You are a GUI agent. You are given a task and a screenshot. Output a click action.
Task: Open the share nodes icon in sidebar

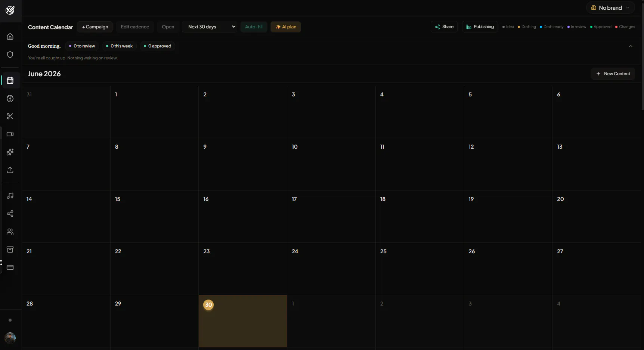pos(10,214)
